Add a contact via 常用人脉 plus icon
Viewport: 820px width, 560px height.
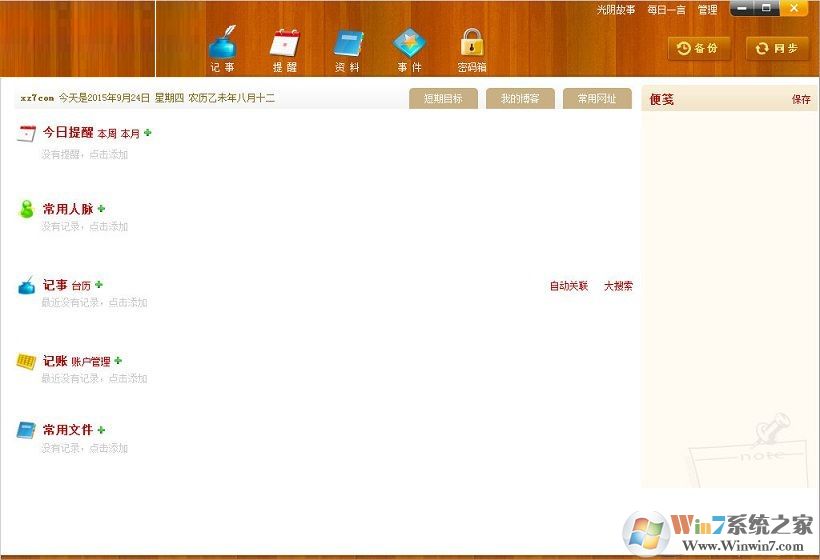tap(101, 209)
